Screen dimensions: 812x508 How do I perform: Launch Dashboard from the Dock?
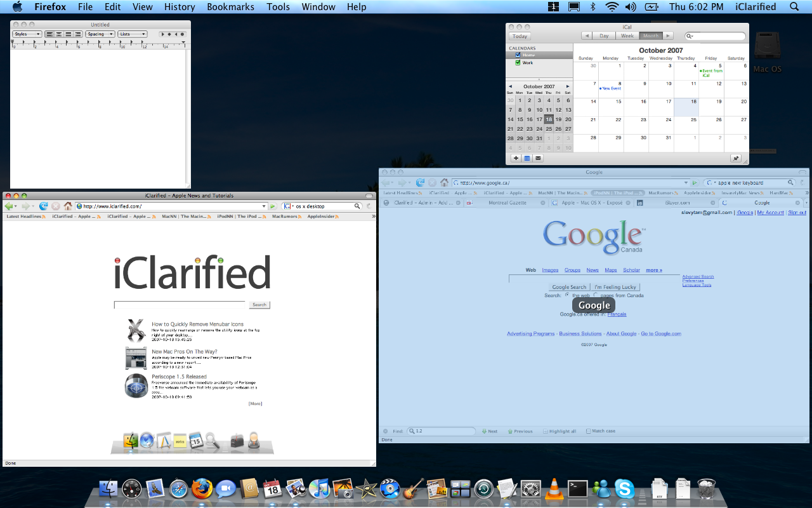tap(131, 489)
